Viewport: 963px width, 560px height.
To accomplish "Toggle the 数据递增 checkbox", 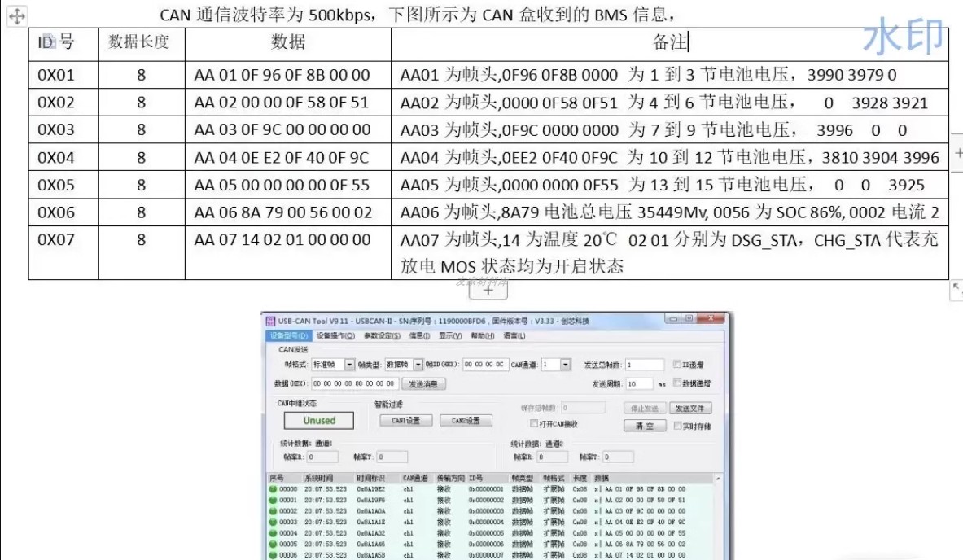I will point(677,383).
